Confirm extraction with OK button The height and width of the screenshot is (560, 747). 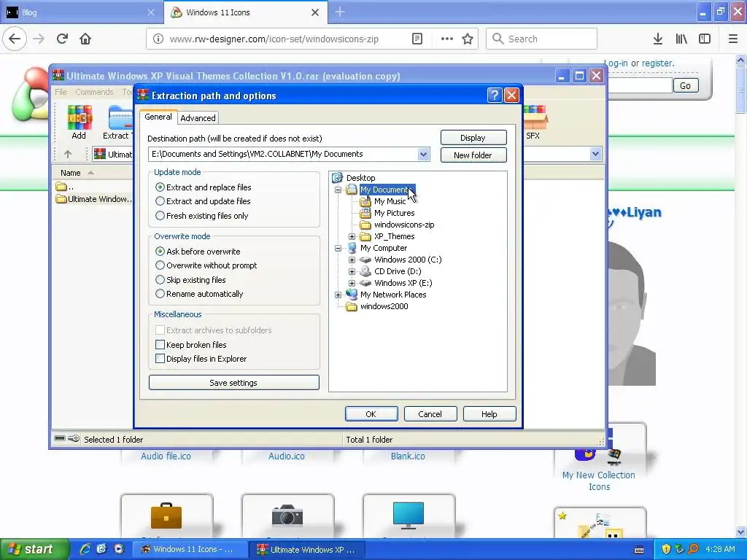[x=371, y=414]
